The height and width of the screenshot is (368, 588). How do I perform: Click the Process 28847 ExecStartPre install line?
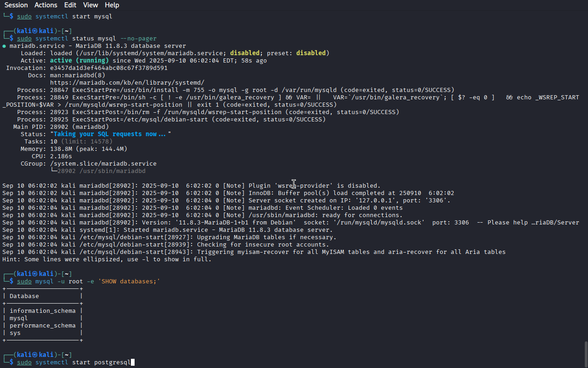(x=236, y=90)
